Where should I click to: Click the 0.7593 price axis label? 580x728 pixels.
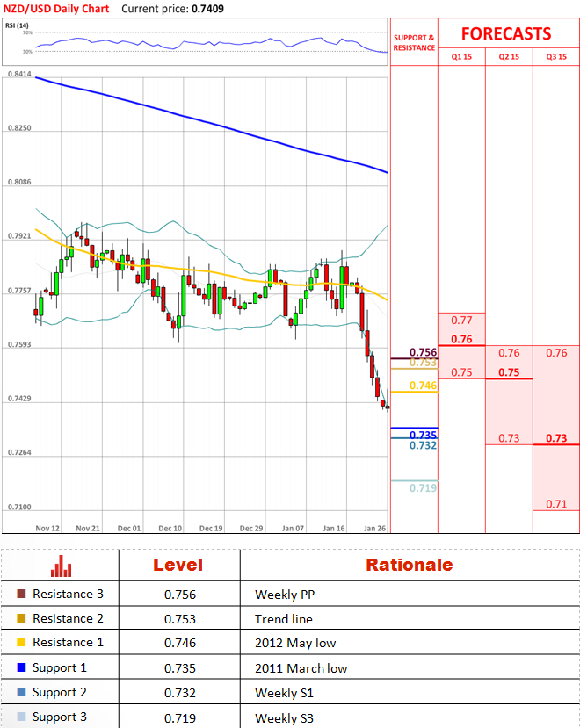pyautogui.click(x=19, y=345)
